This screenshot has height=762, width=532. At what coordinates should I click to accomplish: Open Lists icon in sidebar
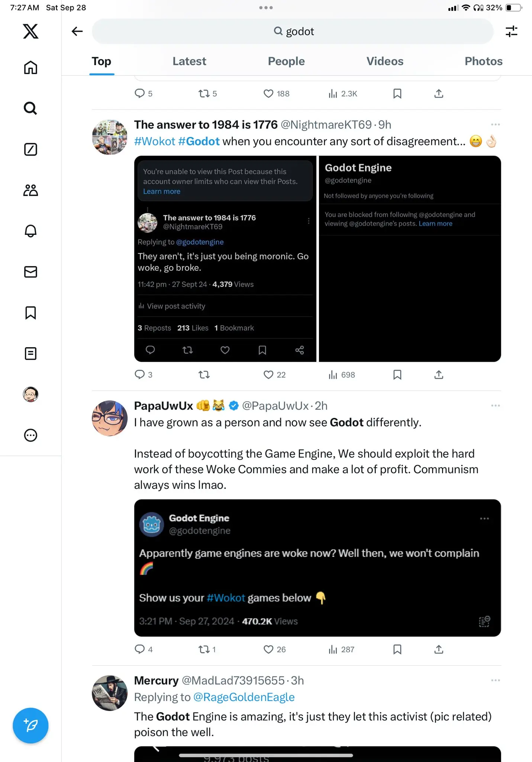coord(30,353)
